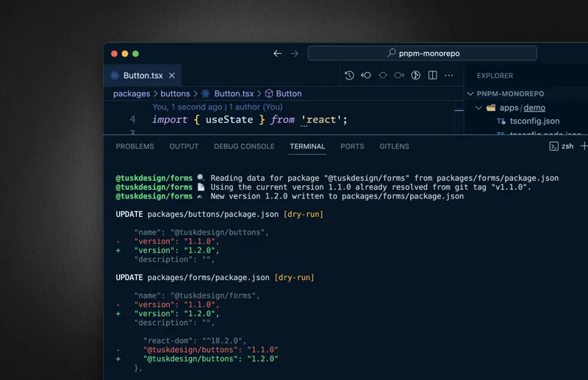Click the packages breadcrumb segment
Viewport: 588px width, 380px height.
pos(132,94)
